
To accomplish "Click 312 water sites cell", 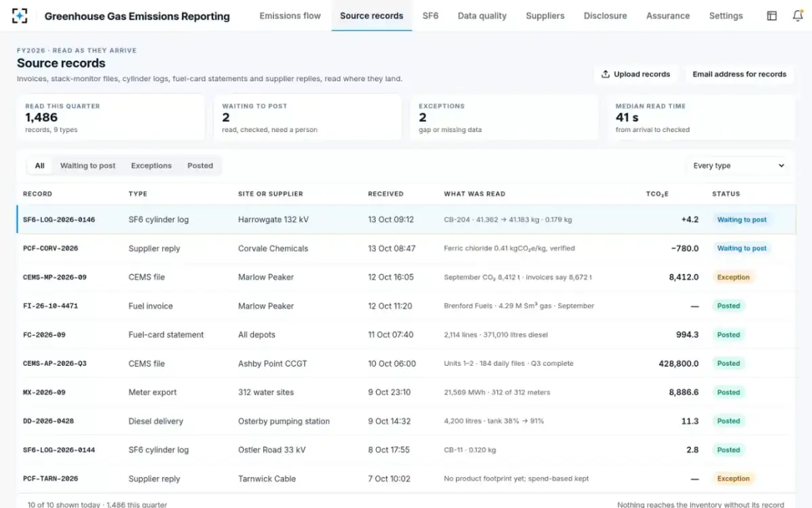I will [x=266, y=392].
